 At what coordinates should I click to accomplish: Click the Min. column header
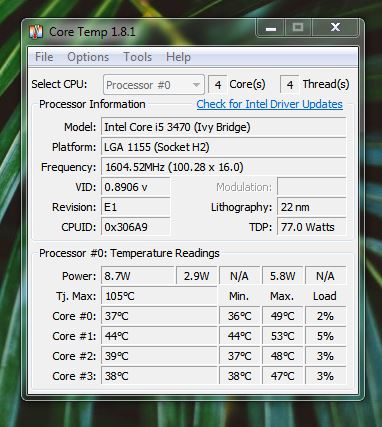click(239, 296)
